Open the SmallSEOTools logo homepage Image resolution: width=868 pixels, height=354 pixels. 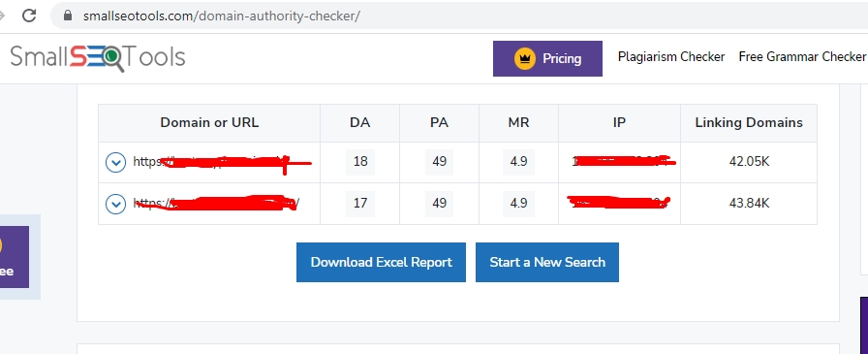[x=98, y=57]
